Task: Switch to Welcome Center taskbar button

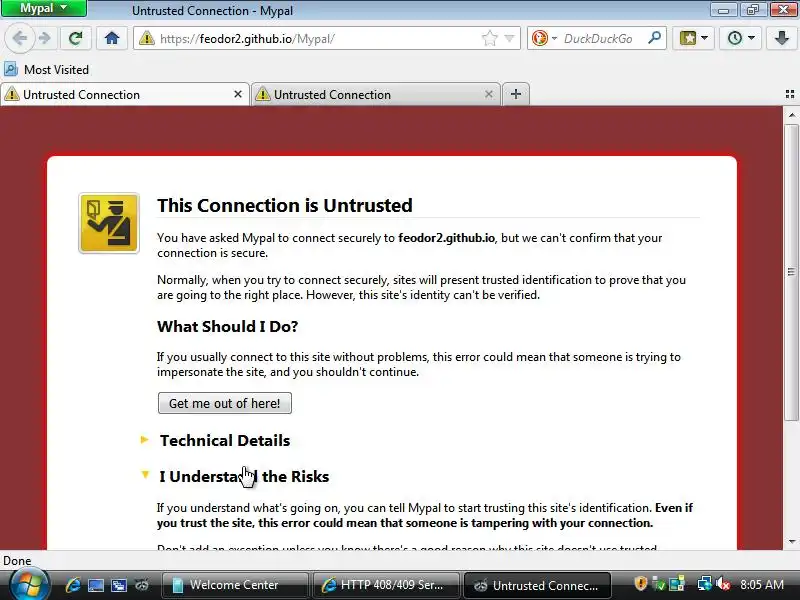Action: pos(235,585)
